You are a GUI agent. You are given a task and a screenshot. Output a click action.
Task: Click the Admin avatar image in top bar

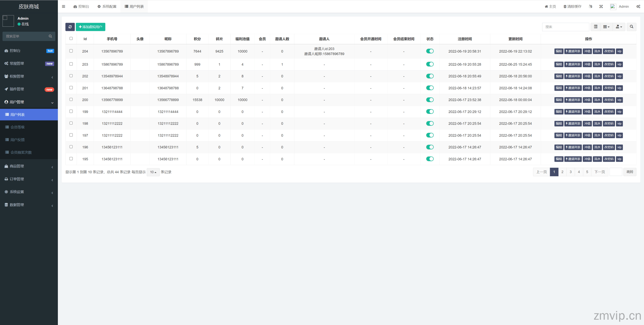(613, 6)
